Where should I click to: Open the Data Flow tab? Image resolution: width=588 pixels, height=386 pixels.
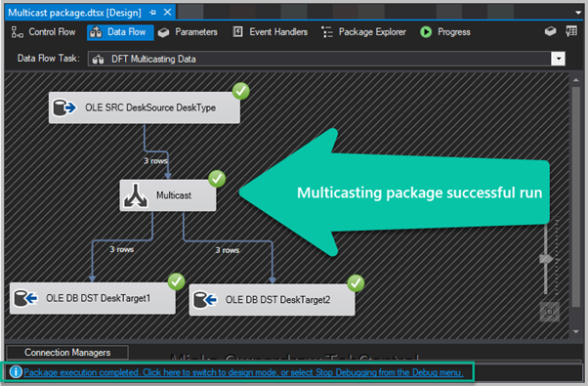click(120, 32)
